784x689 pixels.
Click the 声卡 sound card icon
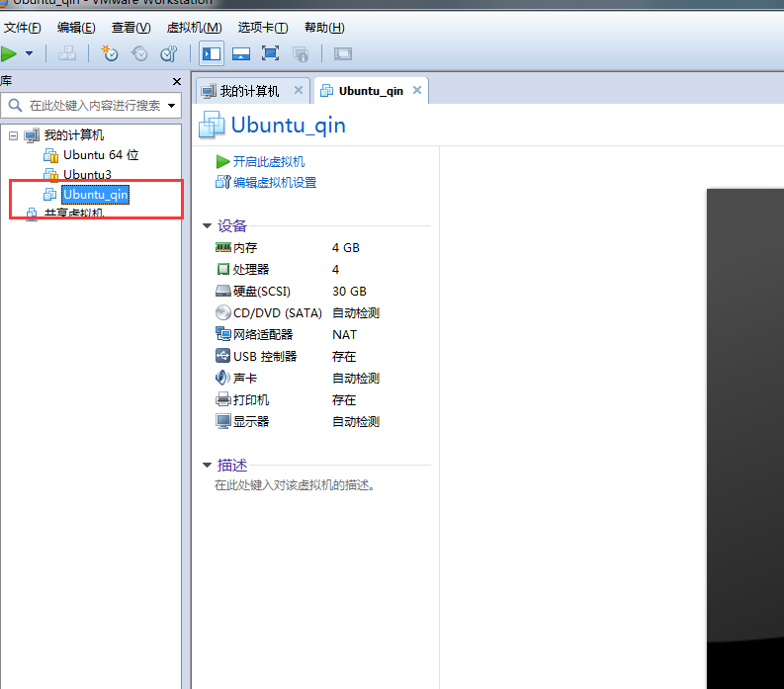(x=223, y=378)
